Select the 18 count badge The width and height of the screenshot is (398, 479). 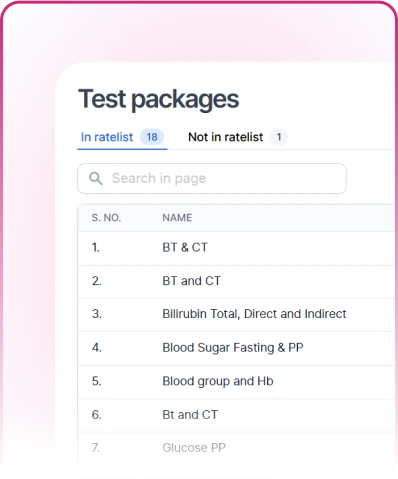152,137
